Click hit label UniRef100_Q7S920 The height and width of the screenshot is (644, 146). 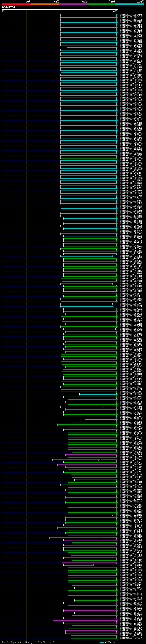[131, 387]
